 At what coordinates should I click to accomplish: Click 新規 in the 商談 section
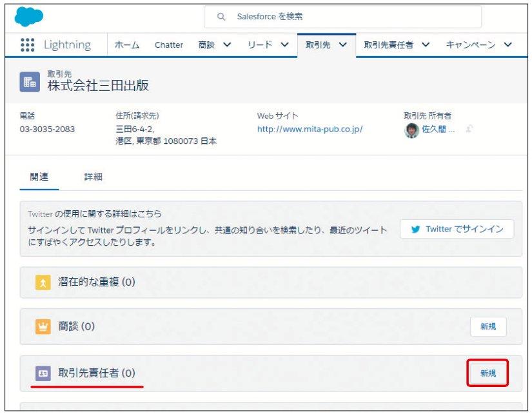(x=488, y=327)
